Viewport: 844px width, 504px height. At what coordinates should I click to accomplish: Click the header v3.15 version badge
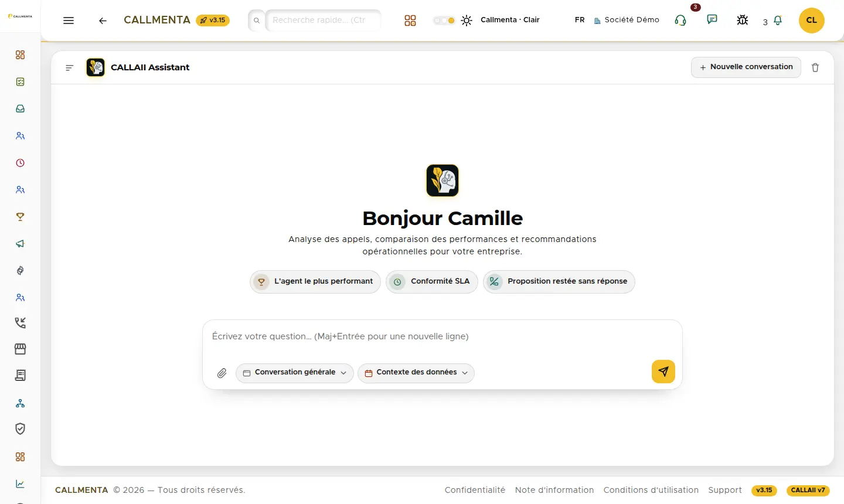pos(213,21)
